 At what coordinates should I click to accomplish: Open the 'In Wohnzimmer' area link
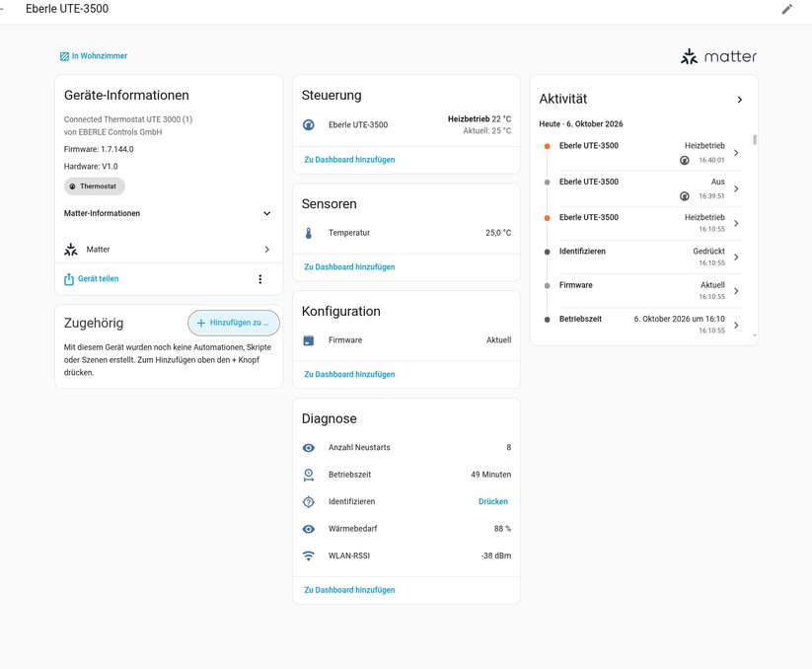click(94, 56)
